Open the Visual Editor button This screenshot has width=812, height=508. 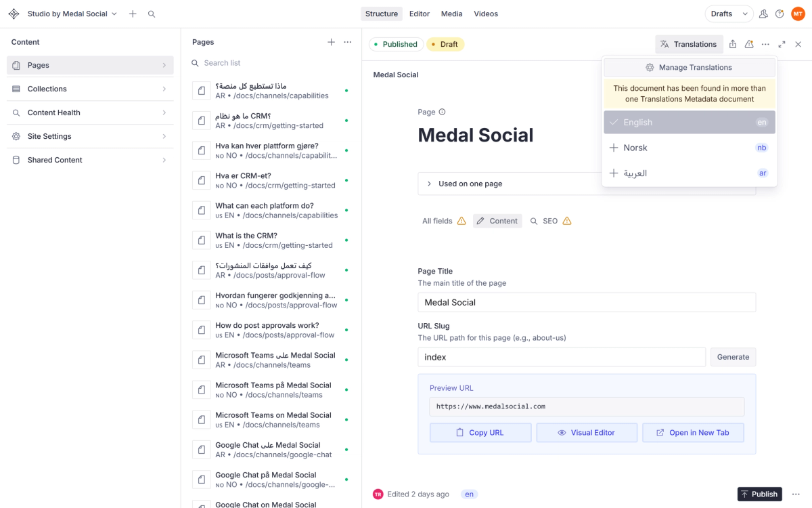pos(587,433)
